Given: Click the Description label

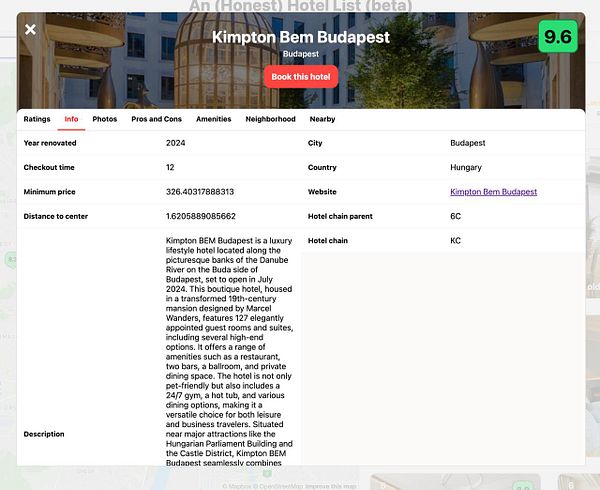Looking at the screenshot, I should click(x=44, y=434).
